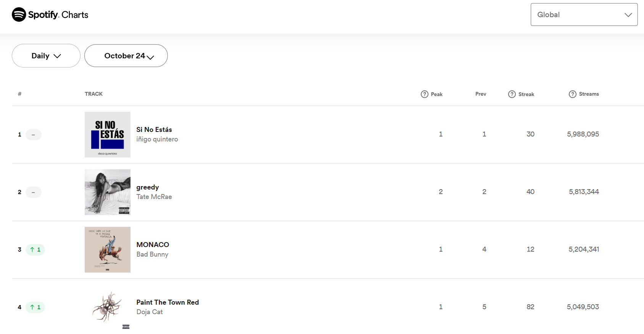Go to the Bad Bunny artist page
Viewport: 644px width, 334px height.
tap(152, 254)
